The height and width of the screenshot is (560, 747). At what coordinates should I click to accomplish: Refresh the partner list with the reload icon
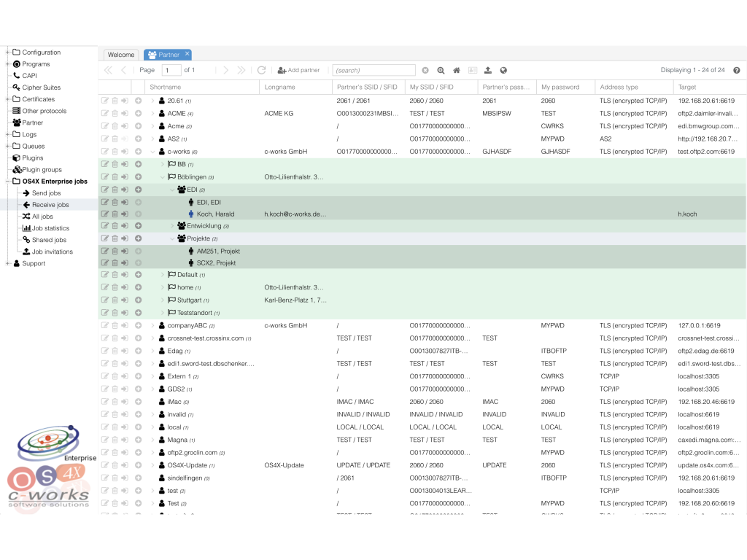(x=262, y=70)
